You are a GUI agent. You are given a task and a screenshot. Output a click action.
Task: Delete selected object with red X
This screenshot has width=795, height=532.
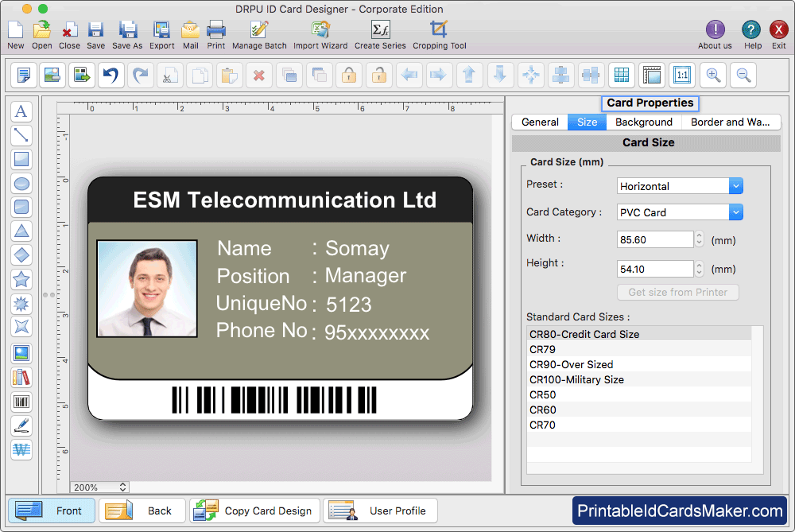tap(259, 75)
